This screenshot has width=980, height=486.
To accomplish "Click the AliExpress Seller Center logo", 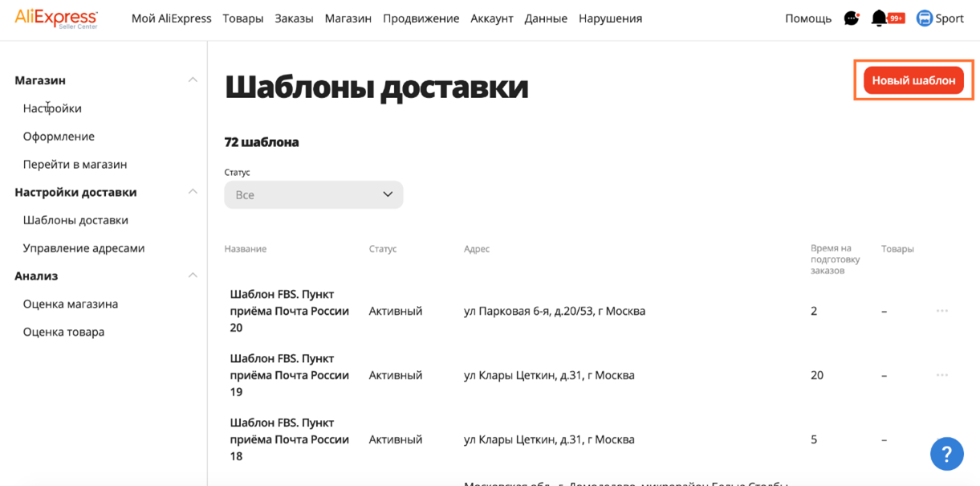I will tap(56, 18).
